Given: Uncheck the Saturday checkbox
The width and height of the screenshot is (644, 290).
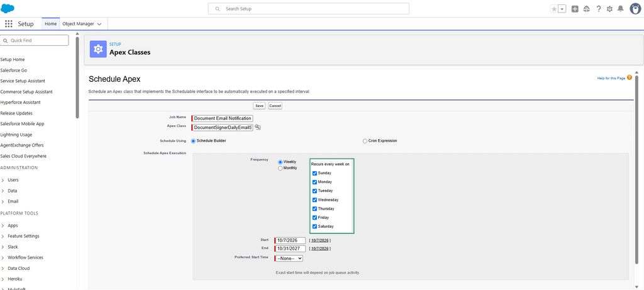Looking at the screenshot, I should tap(314, 226).
